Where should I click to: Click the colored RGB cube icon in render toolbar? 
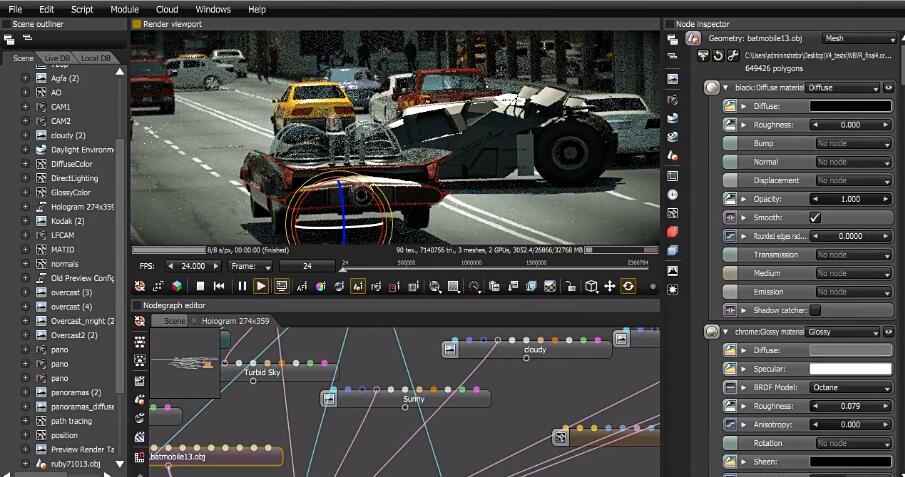point(177,286)
